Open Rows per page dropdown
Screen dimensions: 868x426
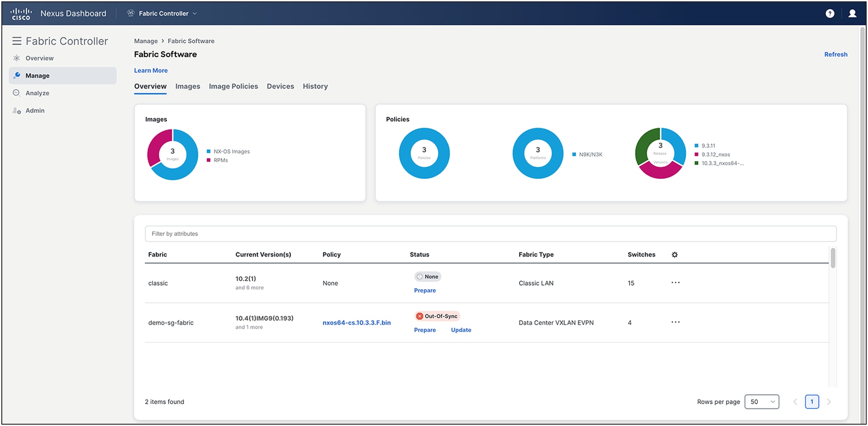click(762, 402)
